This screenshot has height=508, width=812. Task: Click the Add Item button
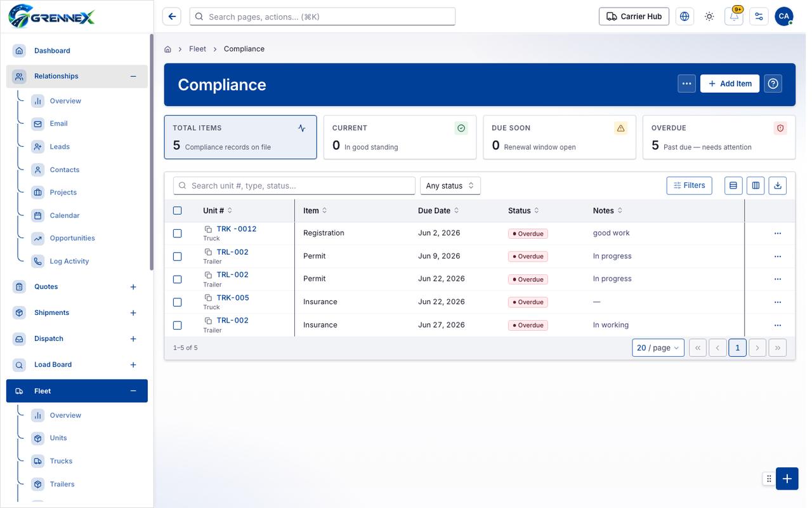730,84
